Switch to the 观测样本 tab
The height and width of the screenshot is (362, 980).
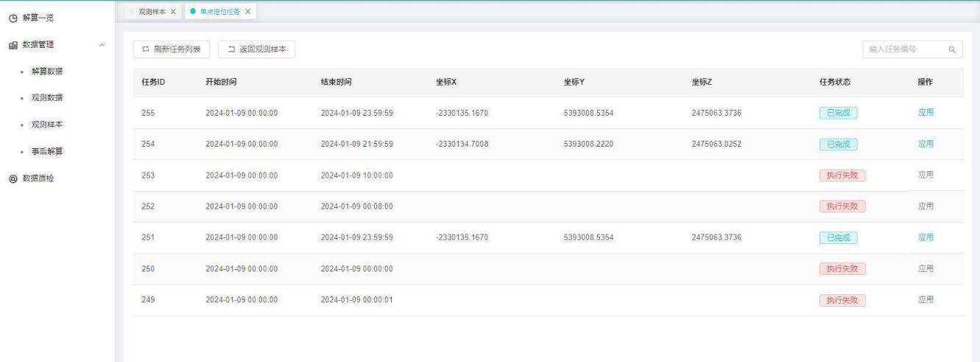click(x=147, y=12)
